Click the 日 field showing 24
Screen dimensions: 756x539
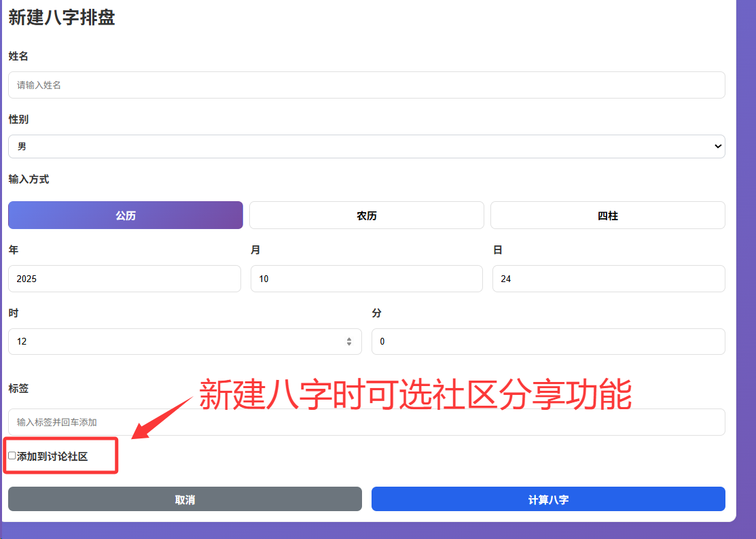click(608, 279)
